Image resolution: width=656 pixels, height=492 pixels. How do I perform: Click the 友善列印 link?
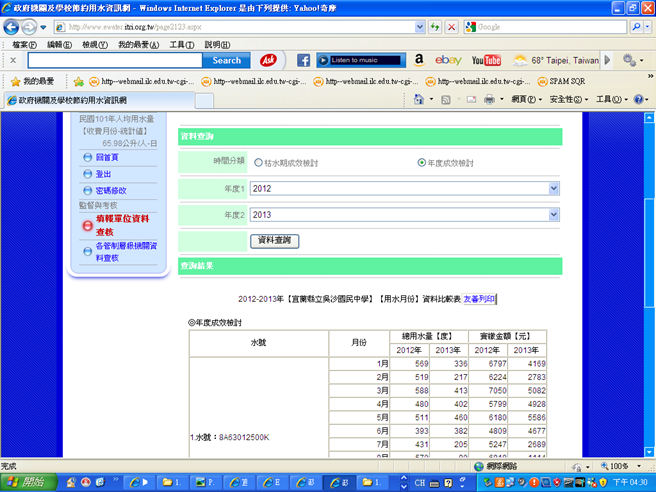pos(479,299)
